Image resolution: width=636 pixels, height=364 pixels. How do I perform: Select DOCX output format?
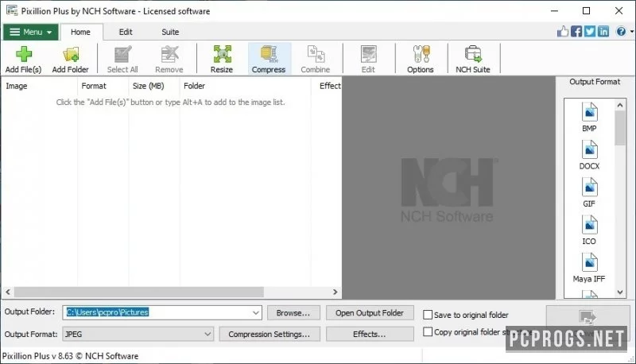tap(589, 155)
